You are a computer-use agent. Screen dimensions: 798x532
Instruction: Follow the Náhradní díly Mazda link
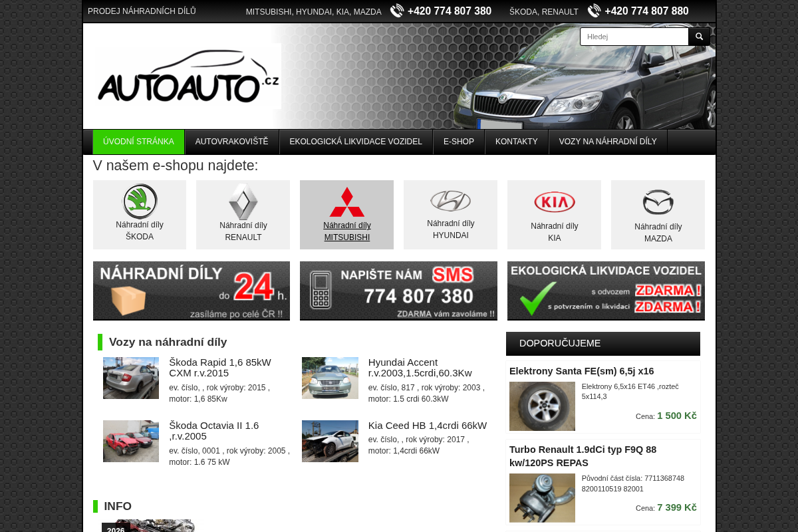[658, 233]
